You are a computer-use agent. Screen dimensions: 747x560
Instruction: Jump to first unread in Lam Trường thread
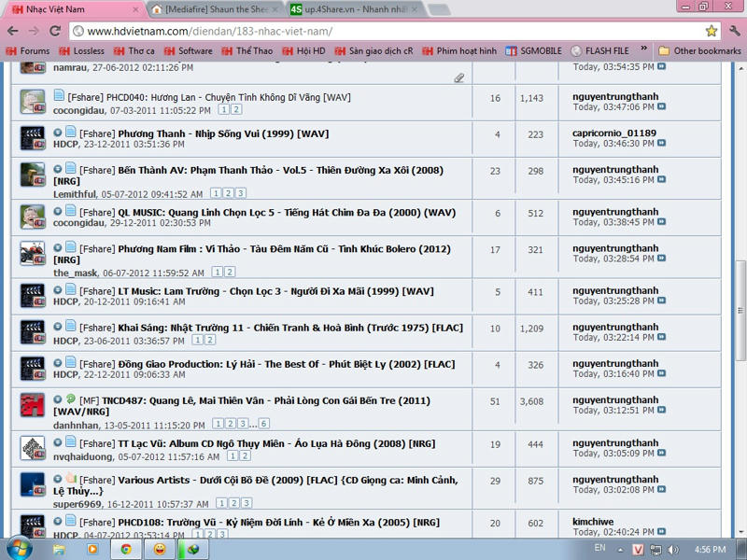point(58,290)
